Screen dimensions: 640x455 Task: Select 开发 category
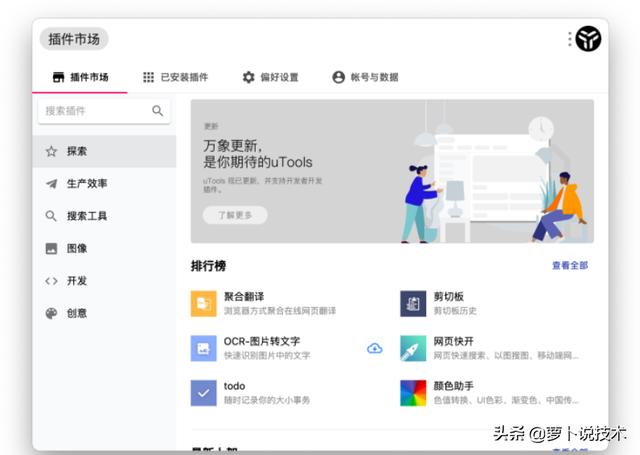pyautogui.click(x=104, y=281)
